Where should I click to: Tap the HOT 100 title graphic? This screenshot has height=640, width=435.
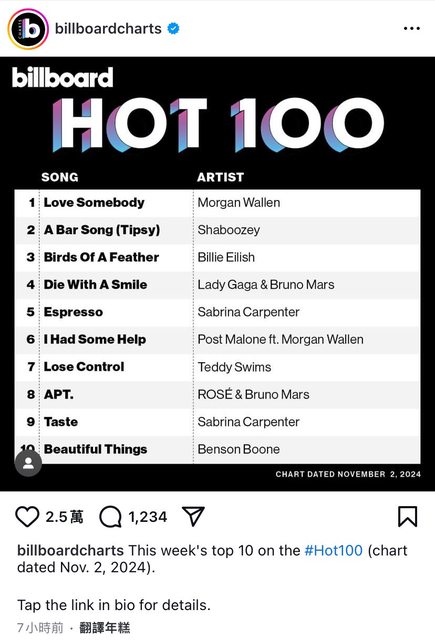218,124
